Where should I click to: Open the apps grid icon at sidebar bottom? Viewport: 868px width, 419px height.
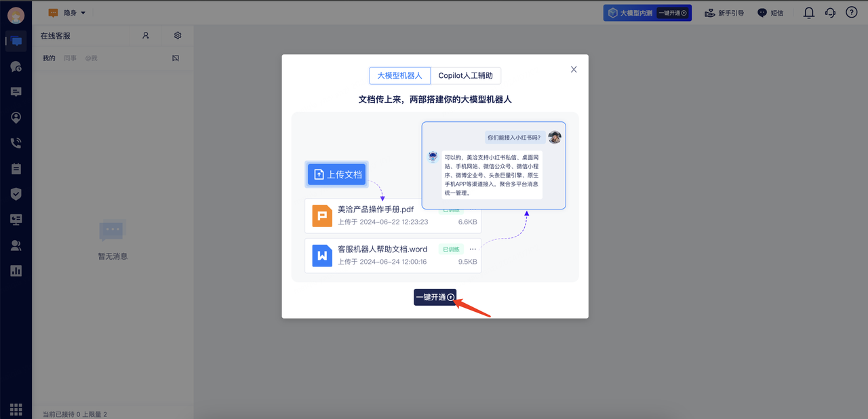pos(16,410)
